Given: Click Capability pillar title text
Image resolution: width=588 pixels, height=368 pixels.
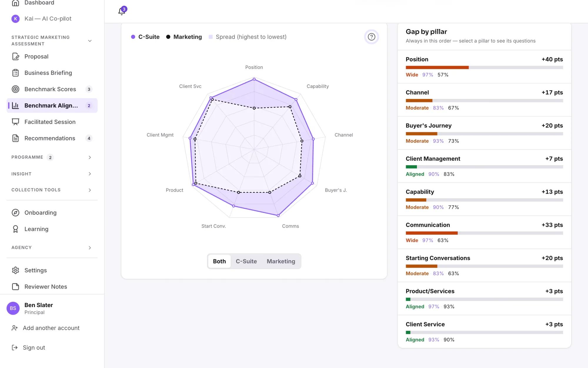Looking at the screenshot, I should click(420, 192).
